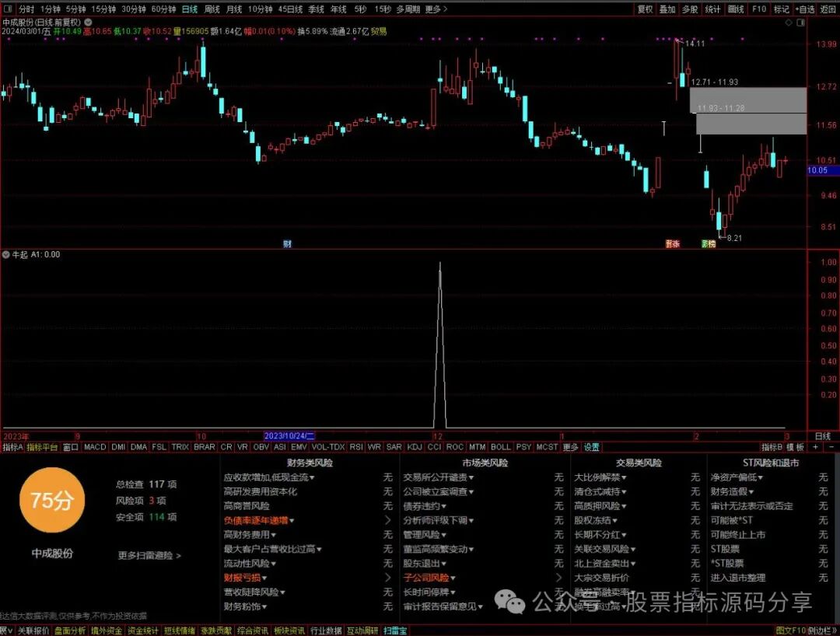Select the MACD indicator tab
Viewport: 840px width, 636px height.
pyautogui.click(x=96, y=447)
